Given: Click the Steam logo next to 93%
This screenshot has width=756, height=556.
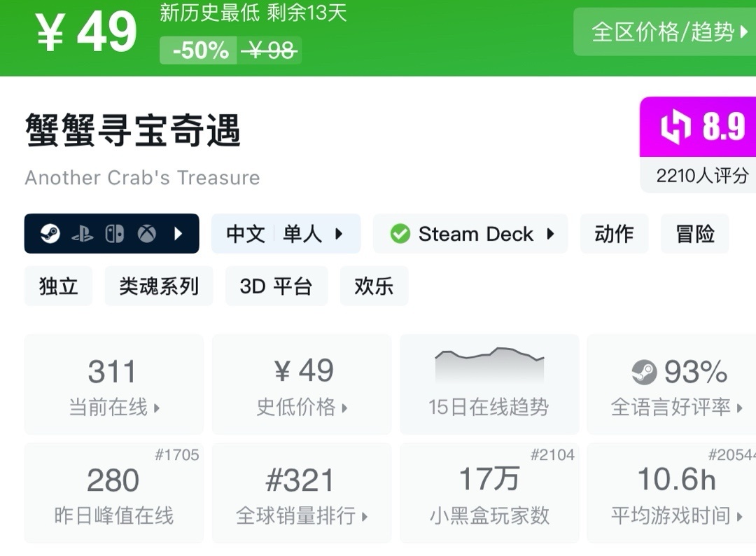Looking at the screenshot, I should [644, 373].
